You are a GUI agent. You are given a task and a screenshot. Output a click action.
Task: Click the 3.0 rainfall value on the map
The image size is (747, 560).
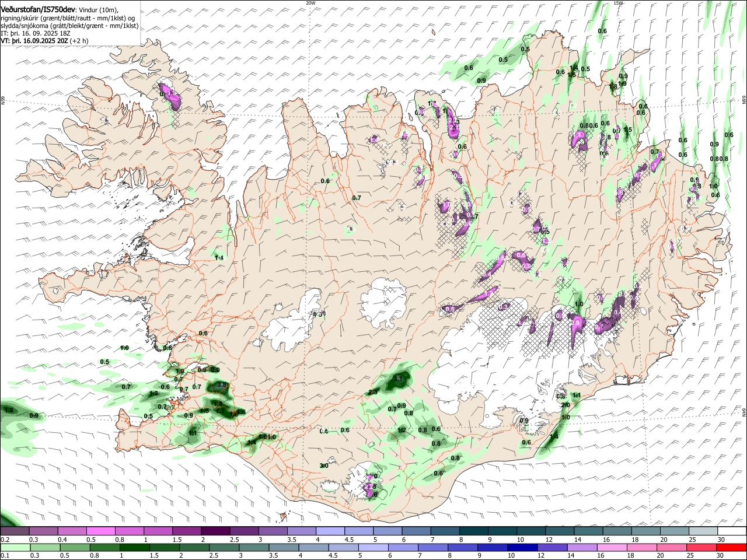click(x=324, y=466)
